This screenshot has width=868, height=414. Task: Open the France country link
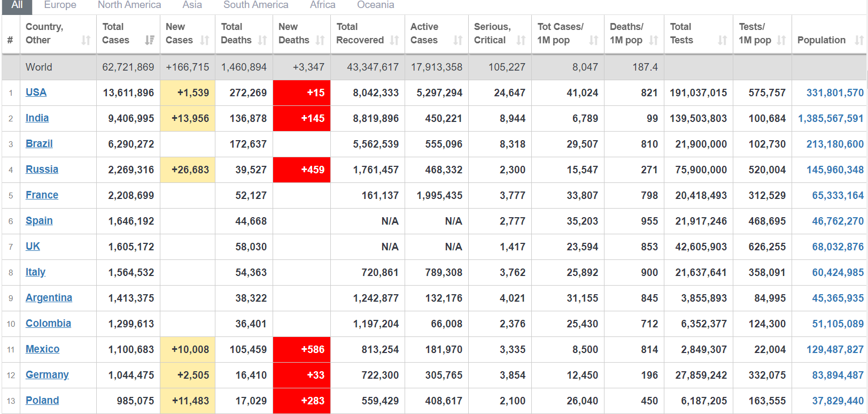pyautogui.click(x=42, y=195)
